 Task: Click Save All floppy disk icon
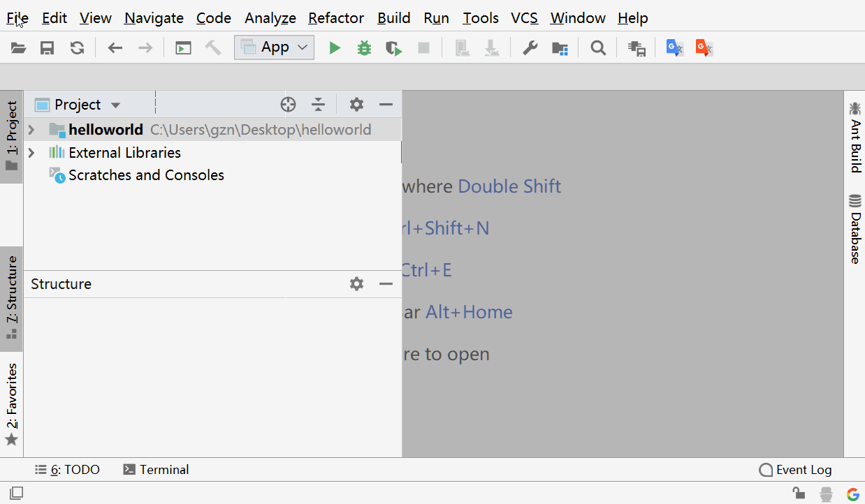48,48
